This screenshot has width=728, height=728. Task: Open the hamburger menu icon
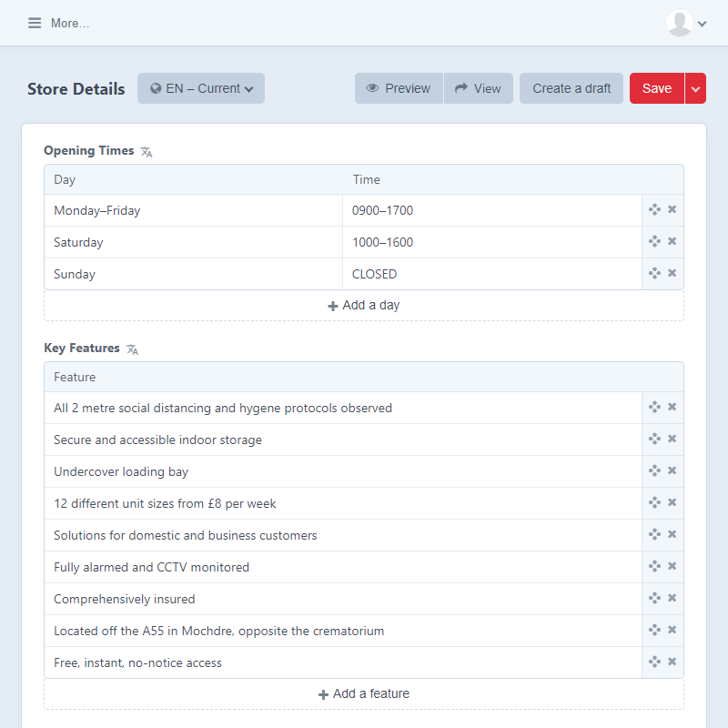35,23
